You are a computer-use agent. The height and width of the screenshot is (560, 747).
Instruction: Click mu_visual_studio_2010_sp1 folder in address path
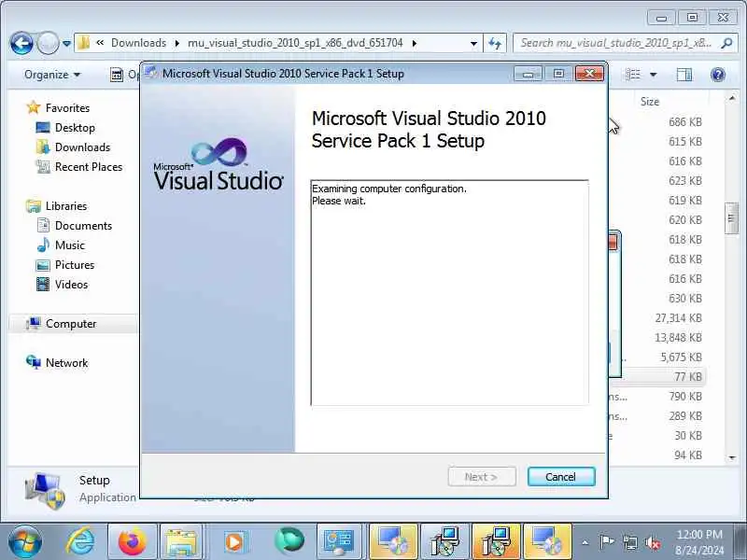click(x=295, y=43)
